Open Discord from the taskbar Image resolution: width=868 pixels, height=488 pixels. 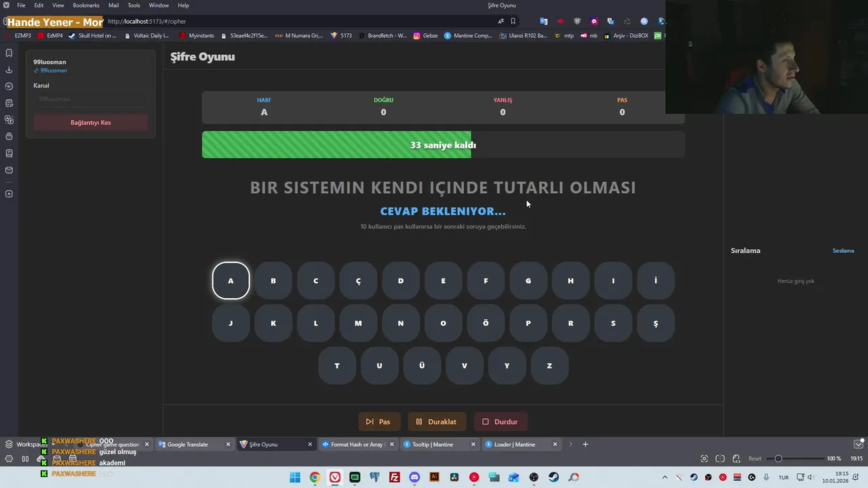tap(414, 477)
